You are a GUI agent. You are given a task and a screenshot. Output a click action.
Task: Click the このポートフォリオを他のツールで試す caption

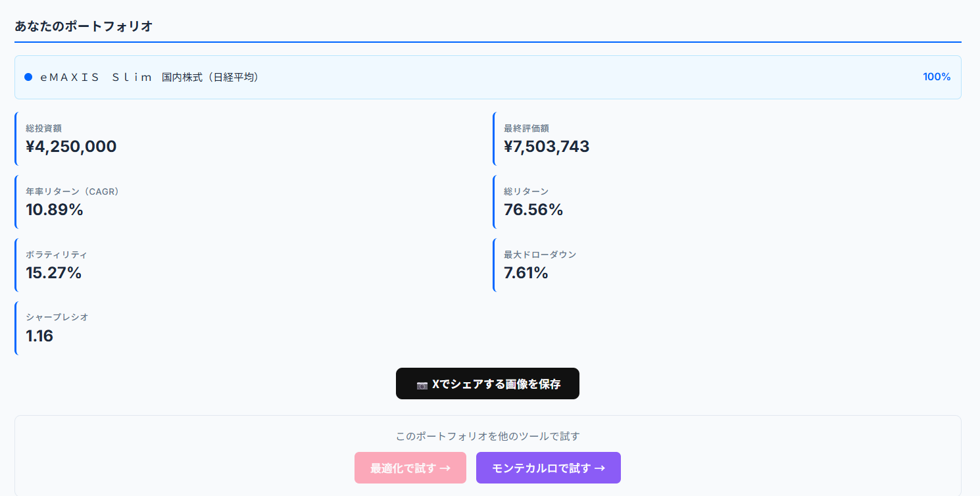pyautogui.click(x=487, y=436)
